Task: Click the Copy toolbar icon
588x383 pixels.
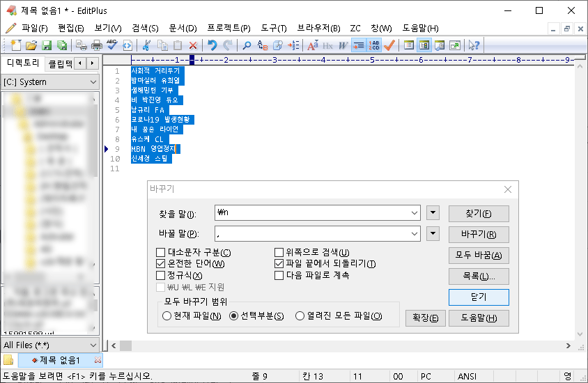Action: coord(162,45)
